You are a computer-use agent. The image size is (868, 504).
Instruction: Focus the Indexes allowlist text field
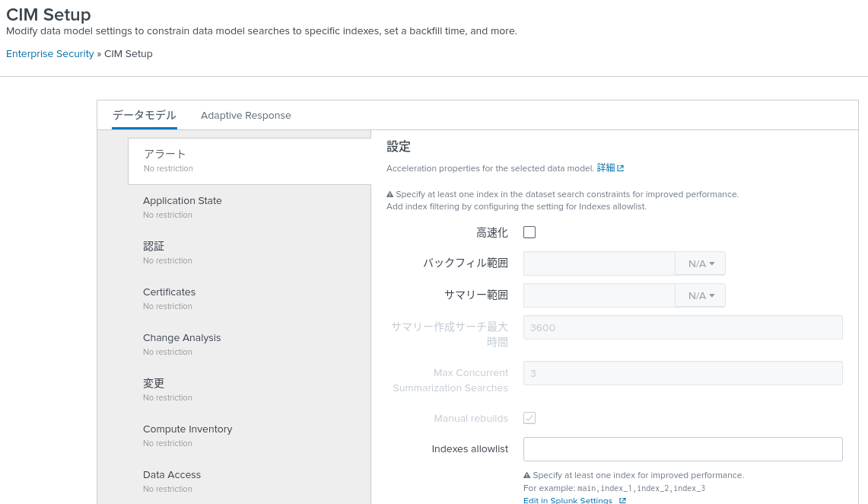[x=682, y=449]
